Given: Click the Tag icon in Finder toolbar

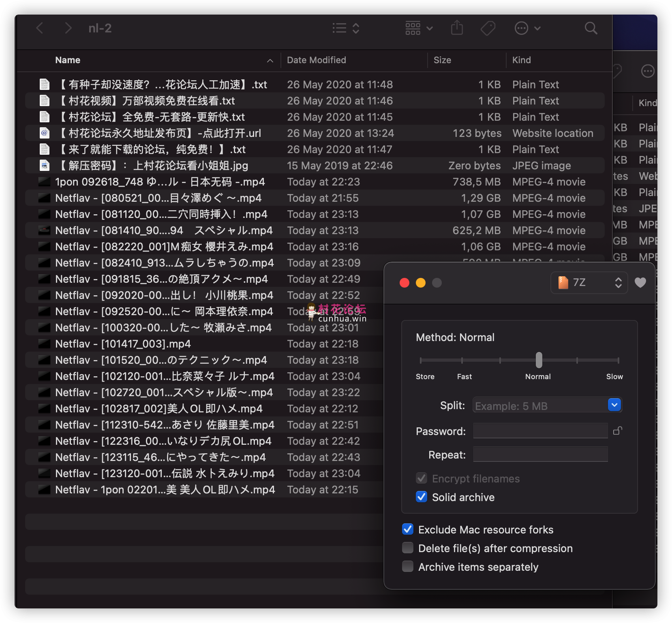Looking at the screenshot, I should (488, 28).
